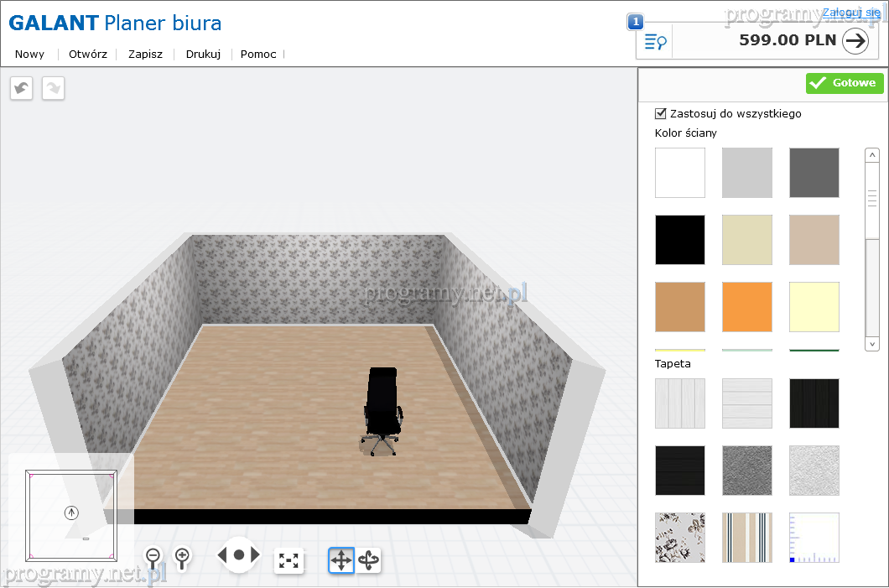Zoom in with the plus magnifier
This screenshot has width=889, height=588.
coord(181,557)
